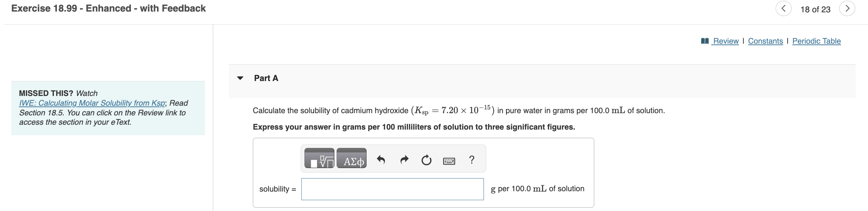Click the book icon beside Review
Screen dimensions: 868x211
coord(705,41)
